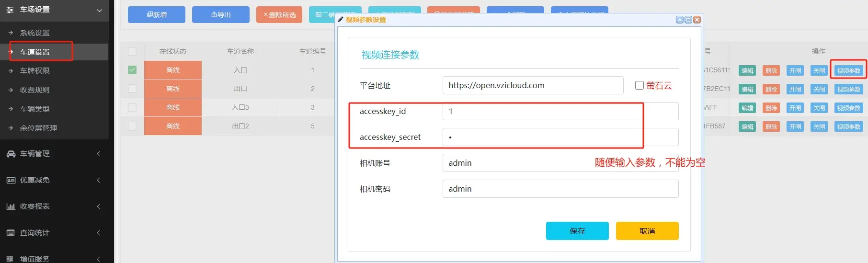Focus the accesskey_secret input field

pos(560,137)
